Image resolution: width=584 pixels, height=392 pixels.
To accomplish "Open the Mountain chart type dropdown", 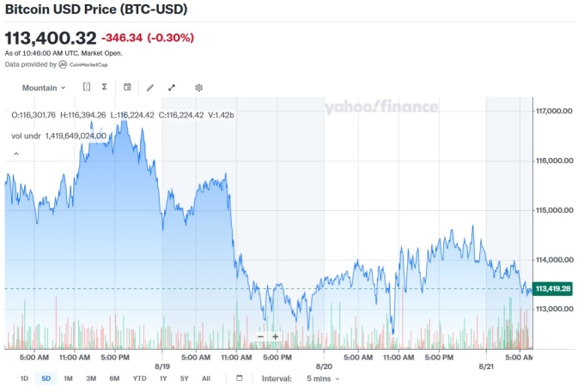I will (43, 87).
